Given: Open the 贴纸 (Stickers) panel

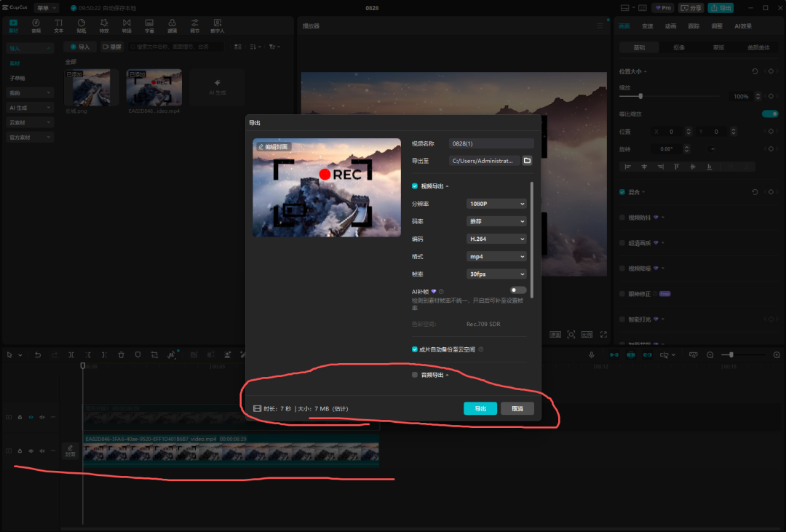Looking at the screenshot, I should tap(81, 26).
